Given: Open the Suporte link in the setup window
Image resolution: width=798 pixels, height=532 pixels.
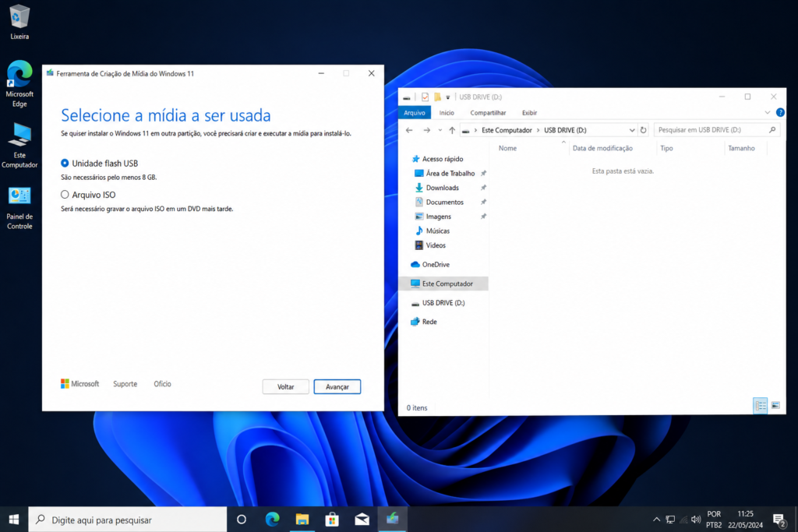Looking at the screenshot, I should coord(125,384).
